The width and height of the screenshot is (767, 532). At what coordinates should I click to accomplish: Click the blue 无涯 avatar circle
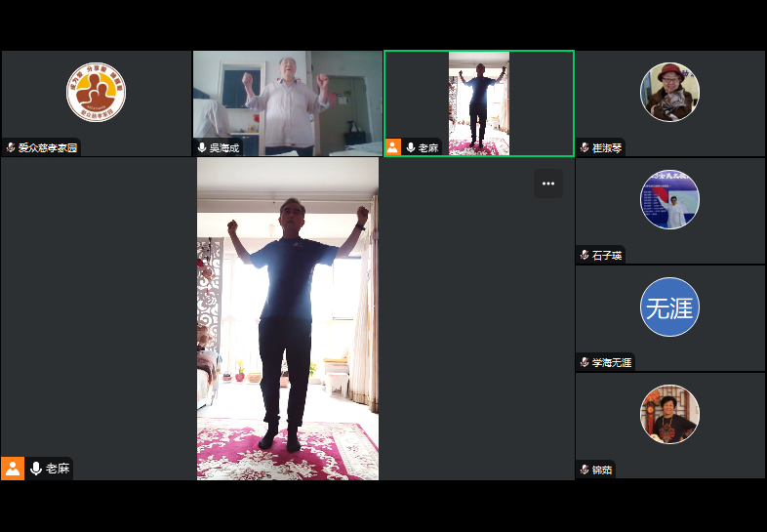click(x=669, y=307)
